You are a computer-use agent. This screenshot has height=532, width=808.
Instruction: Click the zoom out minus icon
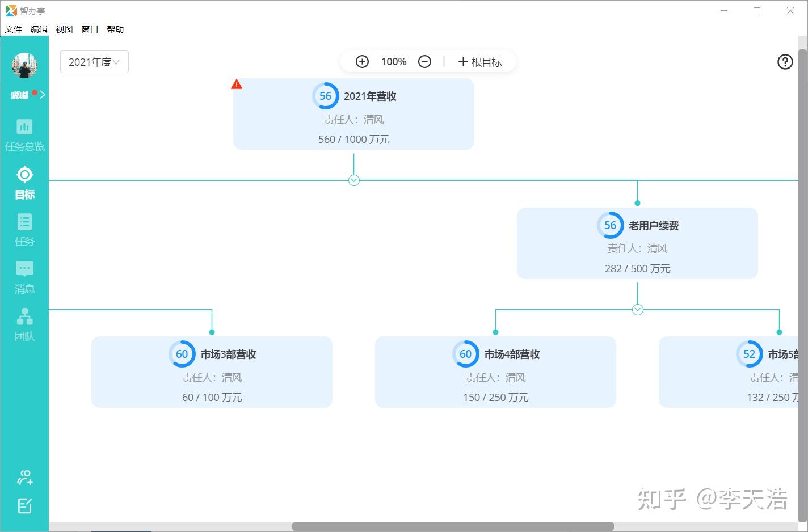point(424,61)
